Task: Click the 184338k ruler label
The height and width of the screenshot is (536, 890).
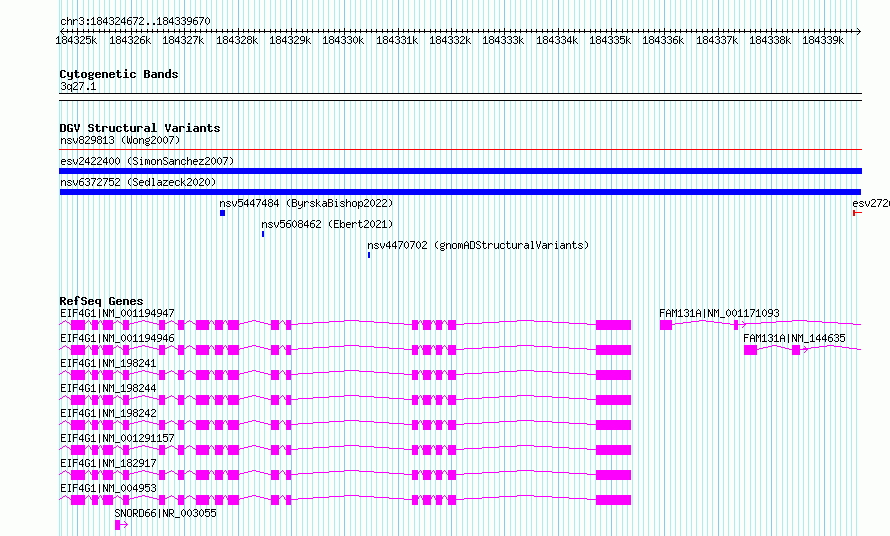Action: (x=770, y=40)
